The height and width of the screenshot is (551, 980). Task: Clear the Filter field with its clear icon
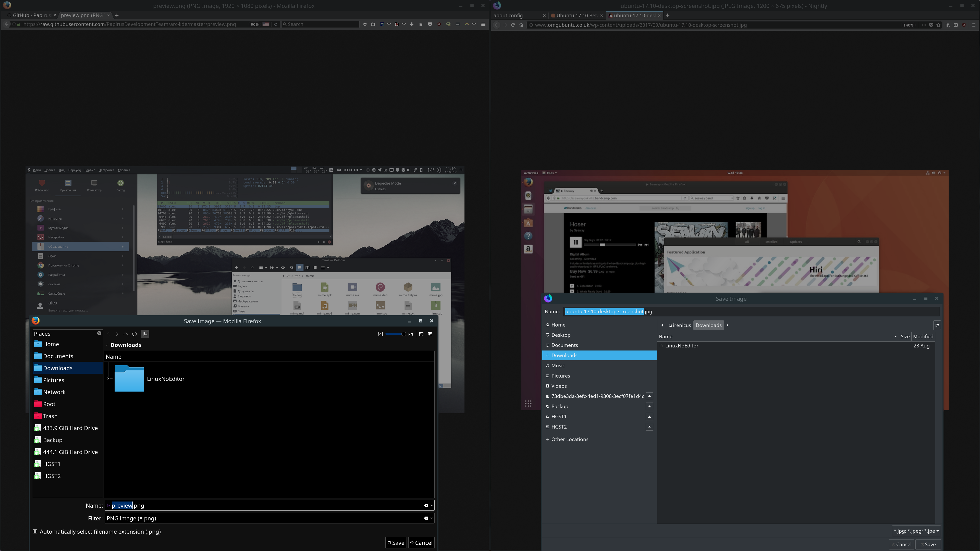coord(426,518)
